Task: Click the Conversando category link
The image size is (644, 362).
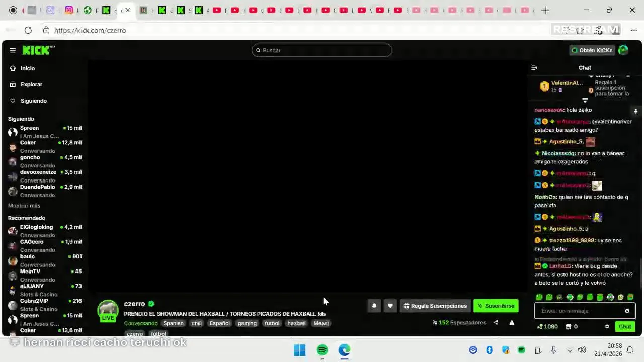Action: (141, 323)
